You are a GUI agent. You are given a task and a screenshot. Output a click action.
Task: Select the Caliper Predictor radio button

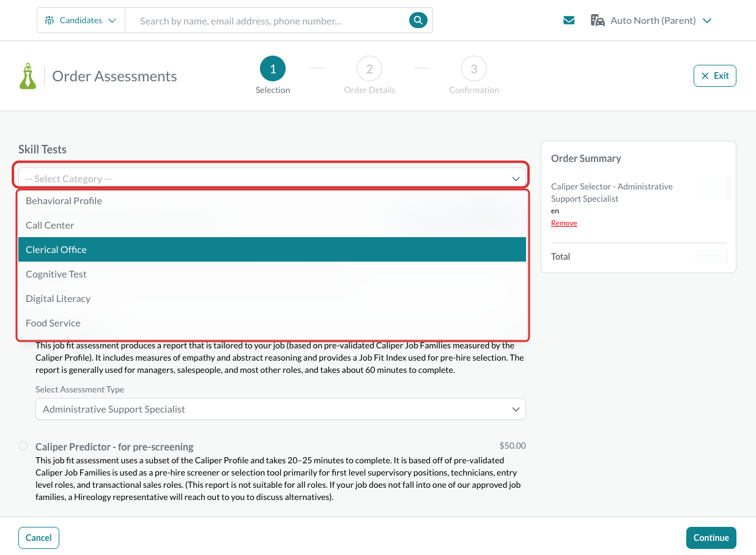tap(23, 446)
